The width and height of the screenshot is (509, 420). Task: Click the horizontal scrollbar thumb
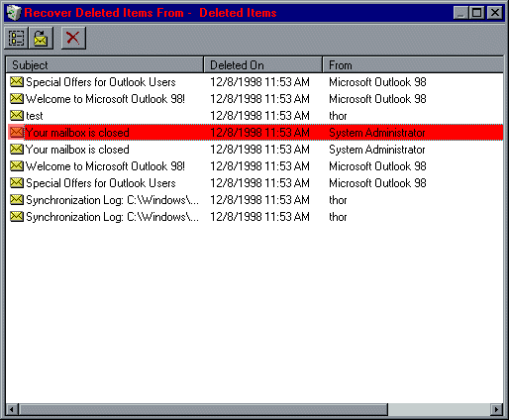203,409
